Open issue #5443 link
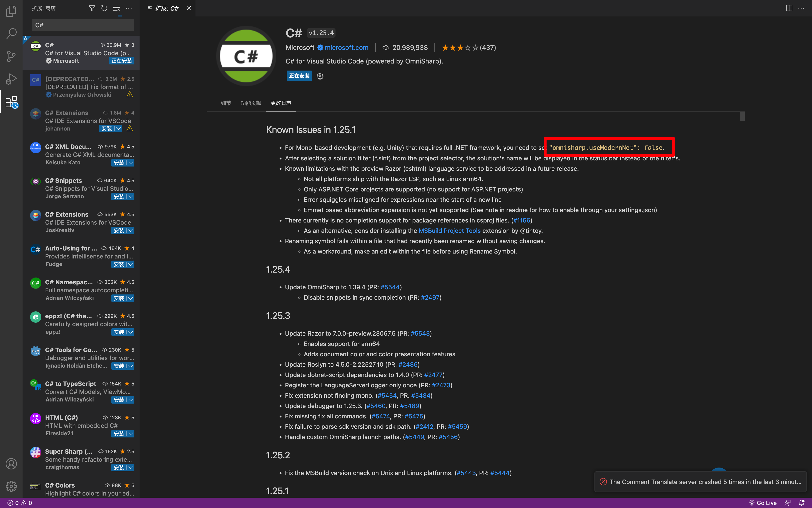Image resolution: width=812 pixels, height=508 pixels. pos(466,473)
